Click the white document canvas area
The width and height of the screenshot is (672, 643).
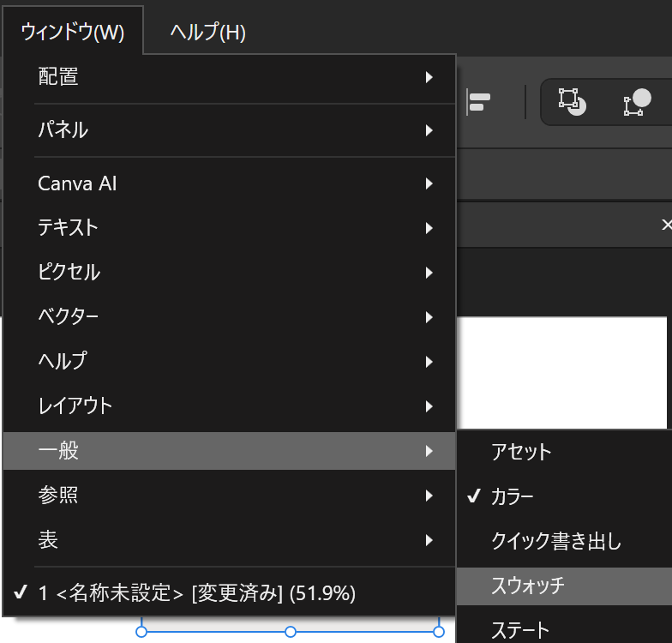coord(562,372)
